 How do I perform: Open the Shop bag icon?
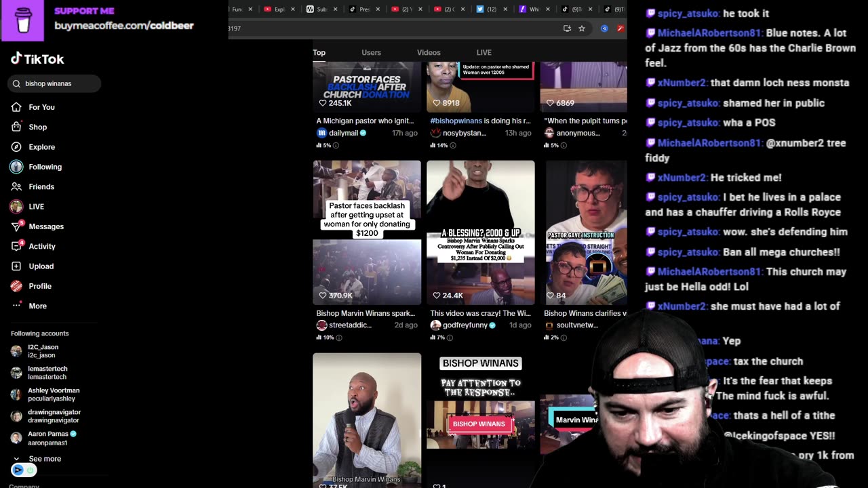[16, 127]
